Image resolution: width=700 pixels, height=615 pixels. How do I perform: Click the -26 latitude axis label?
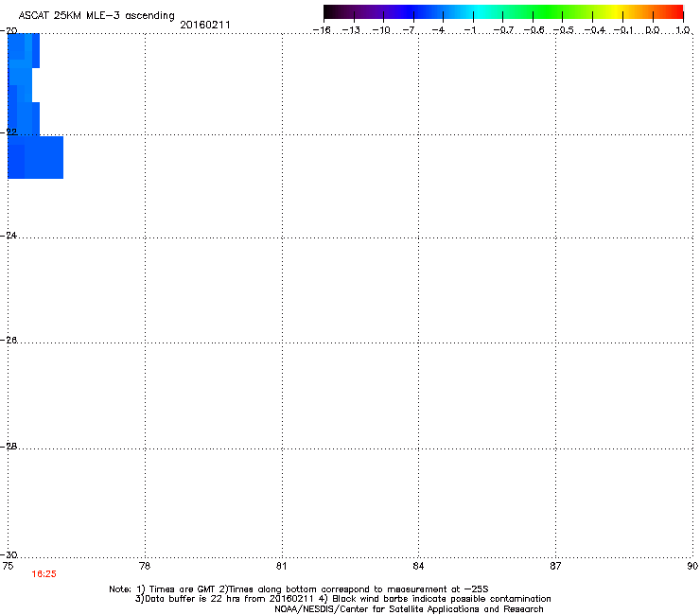pos(9,341)
